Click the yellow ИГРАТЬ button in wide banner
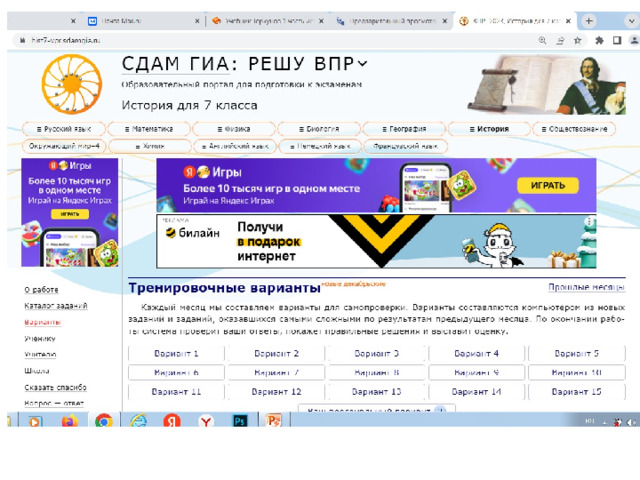This screenshot has height=480, width=640. [x=548, y=185]
